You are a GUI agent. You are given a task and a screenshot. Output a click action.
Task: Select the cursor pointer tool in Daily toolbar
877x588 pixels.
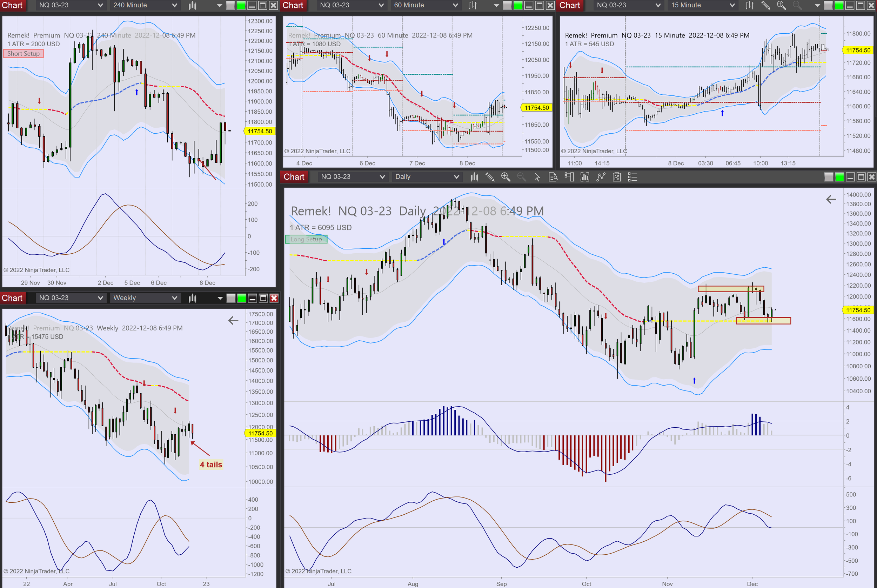[x=537, y=176]
